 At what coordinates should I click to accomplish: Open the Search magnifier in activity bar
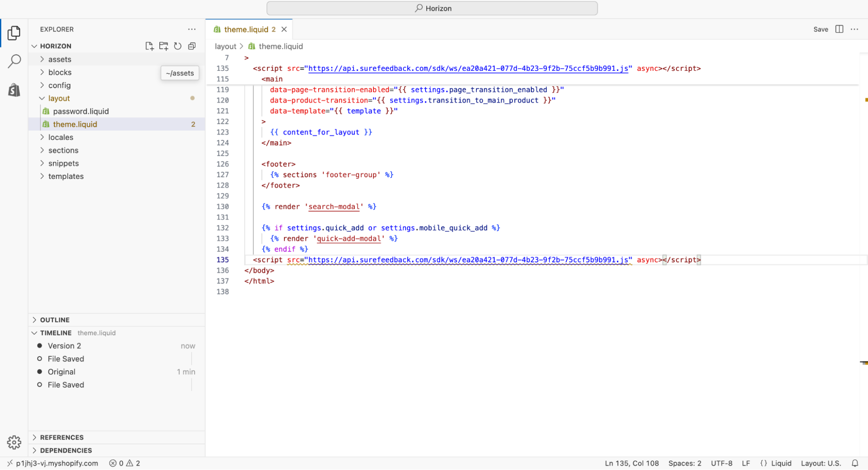tap(14, 61)
